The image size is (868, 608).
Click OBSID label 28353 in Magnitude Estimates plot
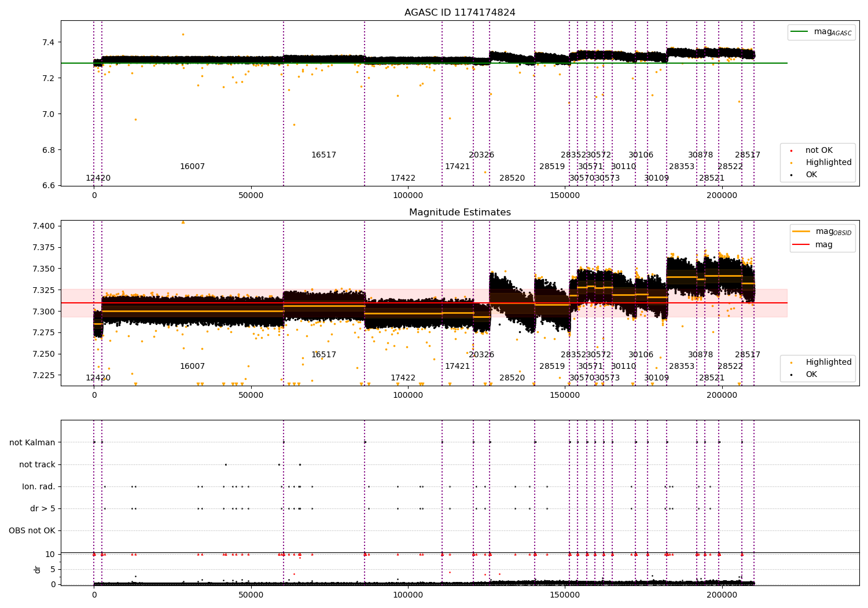[x=682, y=367]
